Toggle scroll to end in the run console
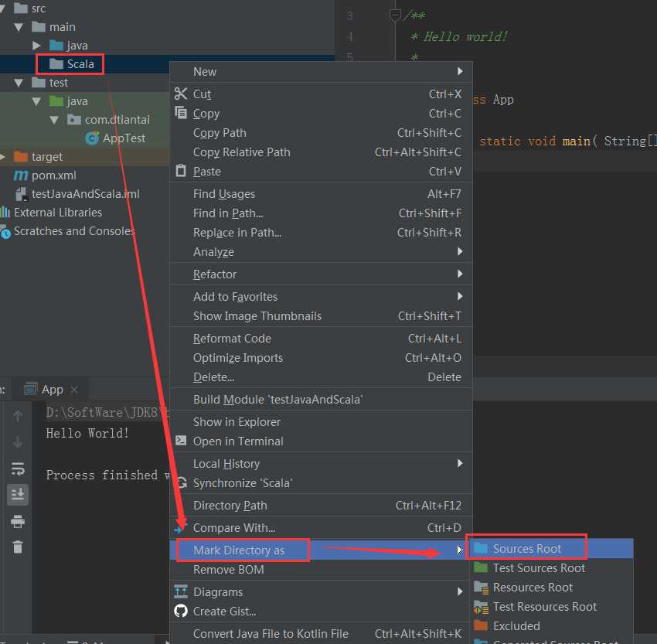 (x=18, y=495)
